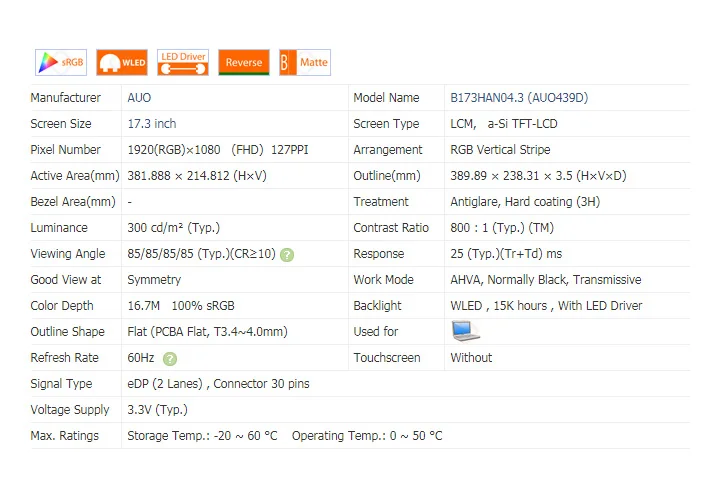The image size is (714, 491).
Task: Select the Refresh Rate label
Action: [65, 358]
